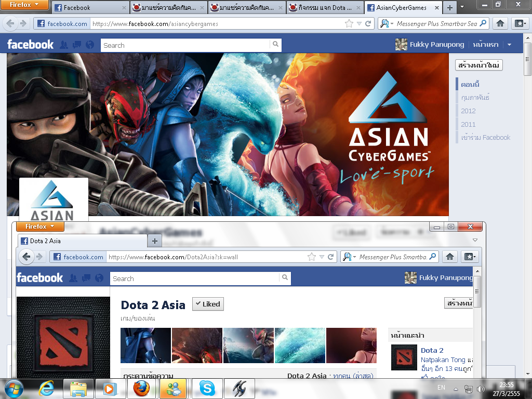Expand URL history dropdown in main window
Screen dimensions: 532x399
[360, 23]
